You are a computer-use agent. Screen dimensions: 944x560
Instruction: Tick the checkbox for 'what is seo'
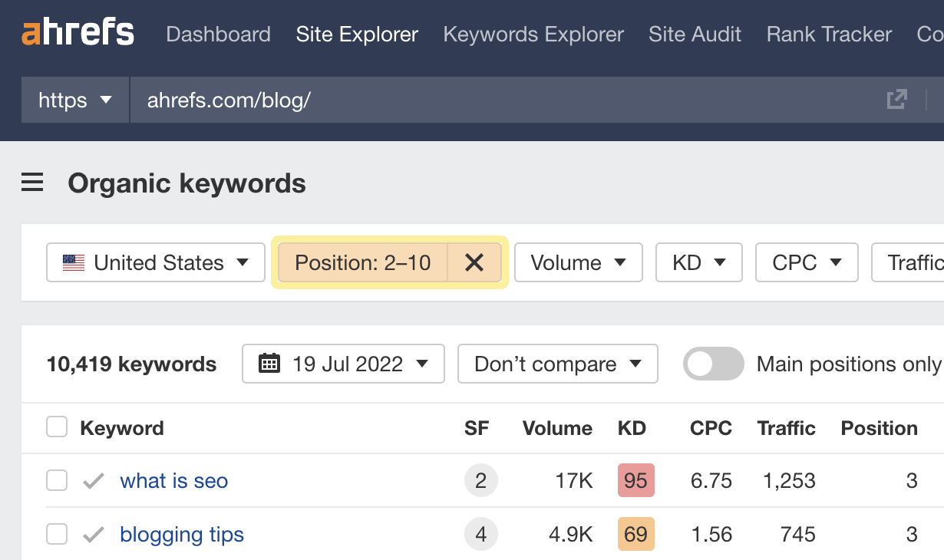[57, 481]
